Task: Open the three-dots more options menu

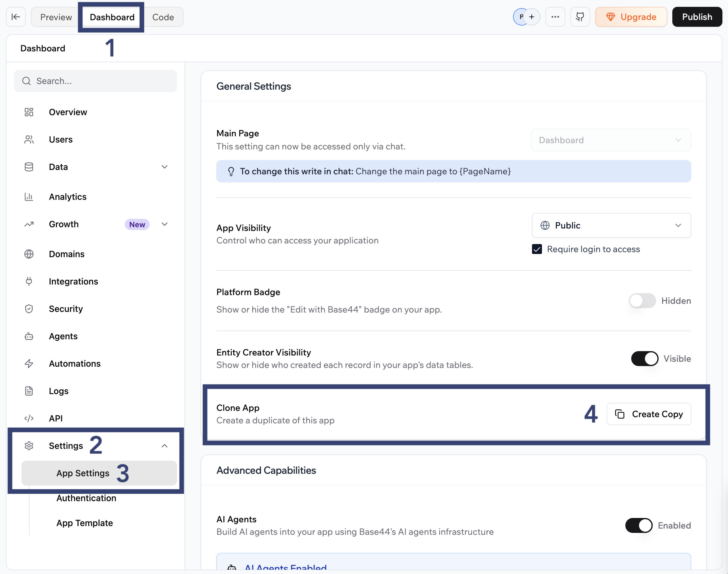Action: [x=555, y=17]
